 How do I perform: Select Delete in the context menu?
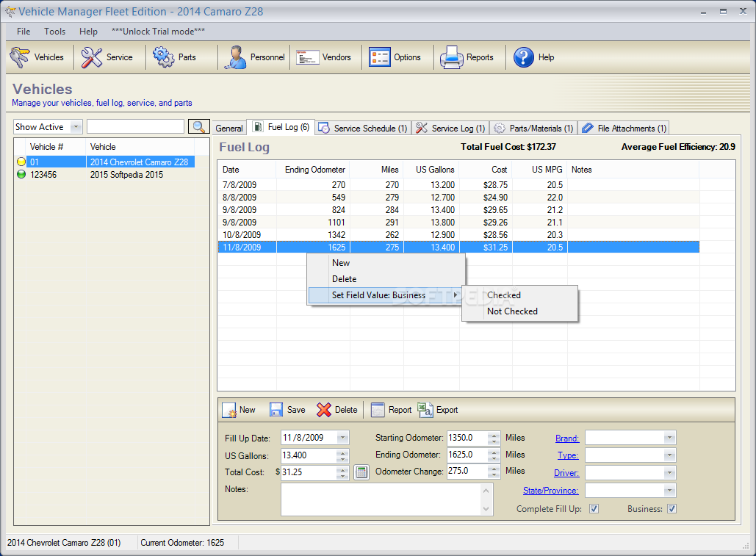click(x=386, y=279)
